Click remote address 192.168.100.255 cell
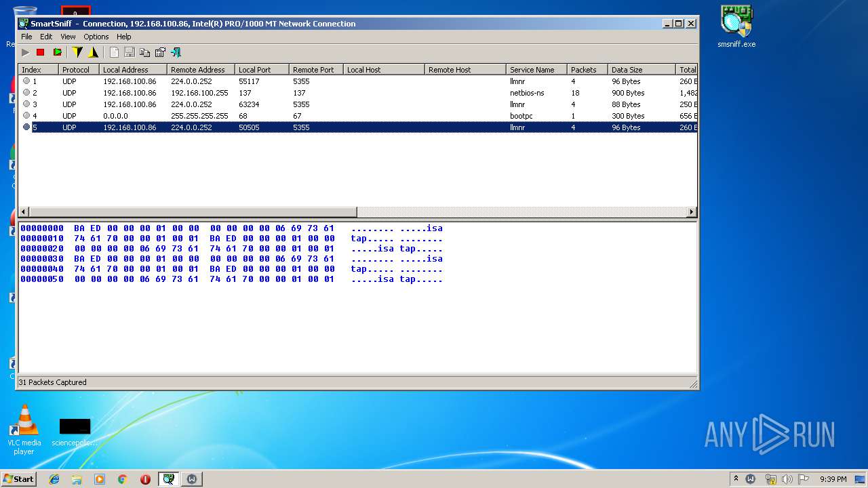 [199, 93]
